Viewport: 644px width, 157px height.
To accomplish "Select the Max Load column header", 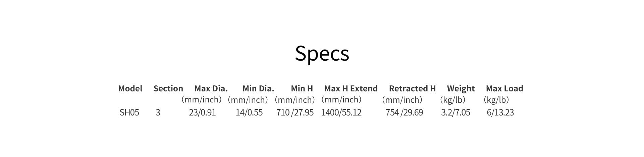I will [x=504, y=88].
